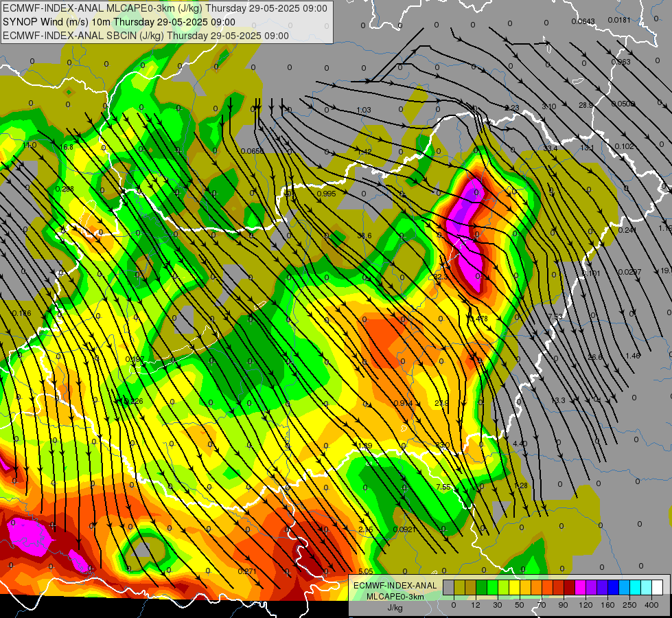Click the map value 0.186
The width and height of the screenshot is (672, 618).
tap(22, 314)
